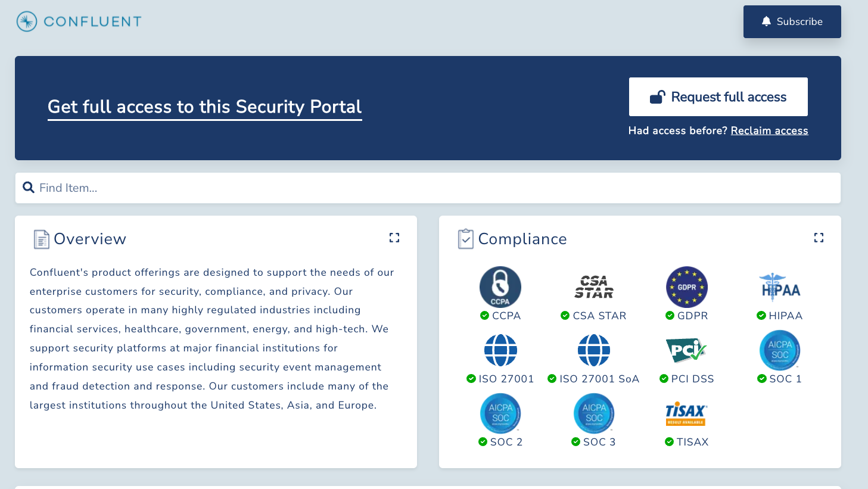Open the PCI DSS logo
Screen dimensions: 868x489
coord(687,350)
